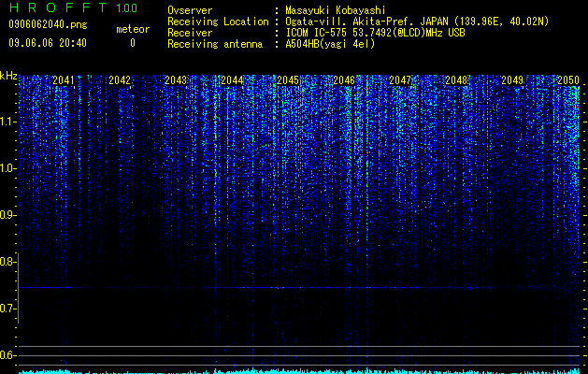Click the 2046 time marker label
Viewport: 588px width, 374px height.
coord(344,80)
